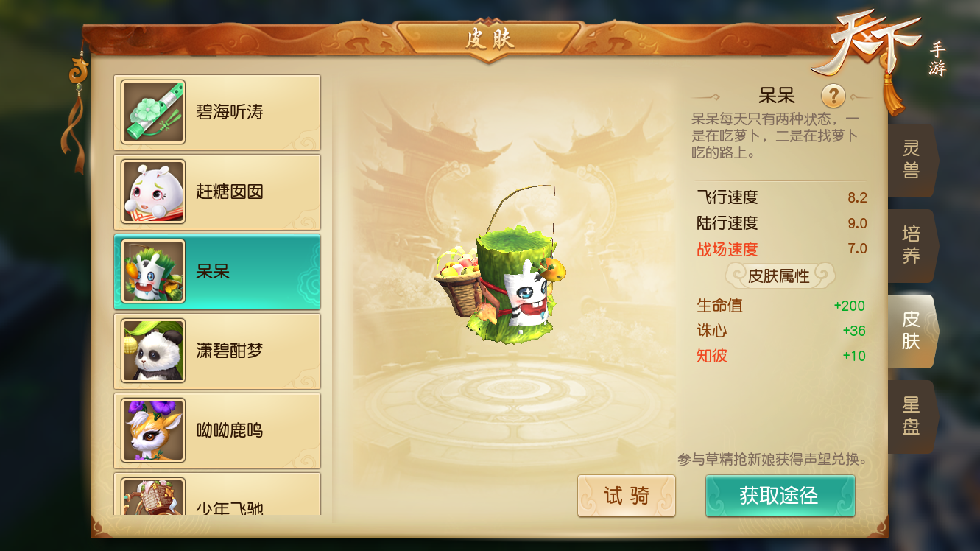The width and height of the screenshot is (980, 551).
Task: Select the 少年飞驰 bicycle skin icon
Action: [x=153, y=496]
